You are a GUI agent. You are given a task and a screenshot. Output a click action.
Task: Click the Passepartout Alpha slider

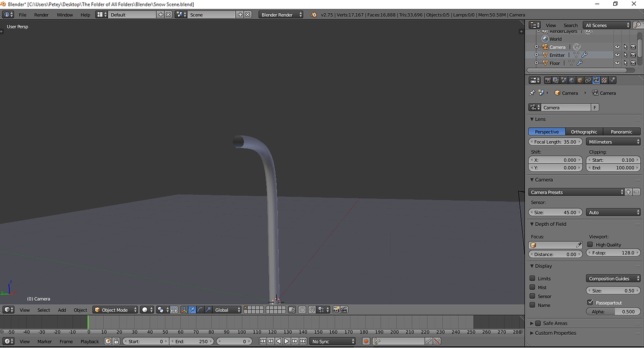[613, 312]
